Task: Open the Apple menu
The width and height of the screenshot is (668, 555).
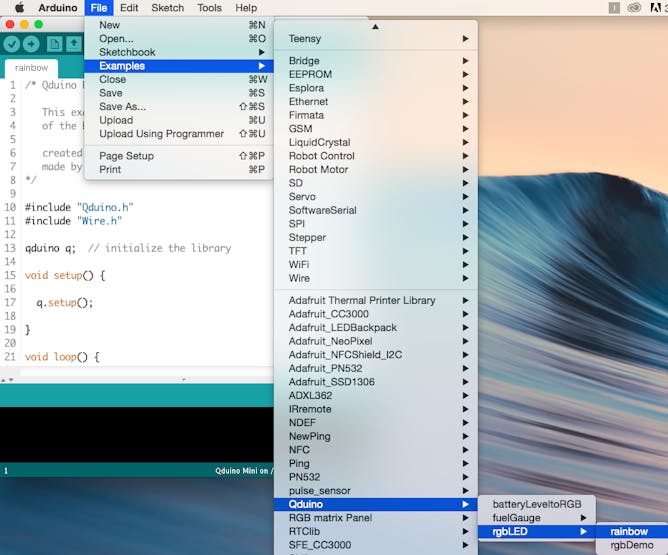Action: point(19,8)
